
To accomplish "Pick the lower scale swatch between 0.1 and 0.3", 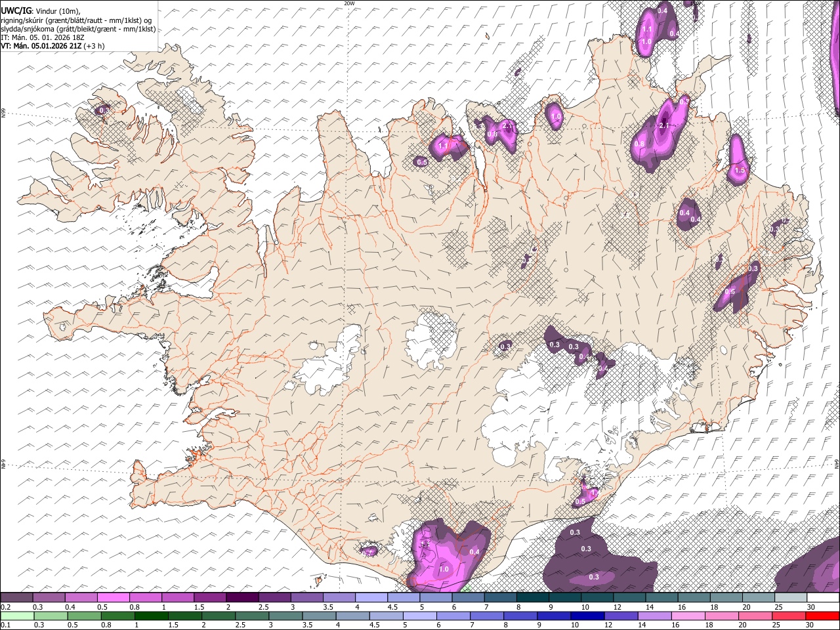I will click(16, 616).
